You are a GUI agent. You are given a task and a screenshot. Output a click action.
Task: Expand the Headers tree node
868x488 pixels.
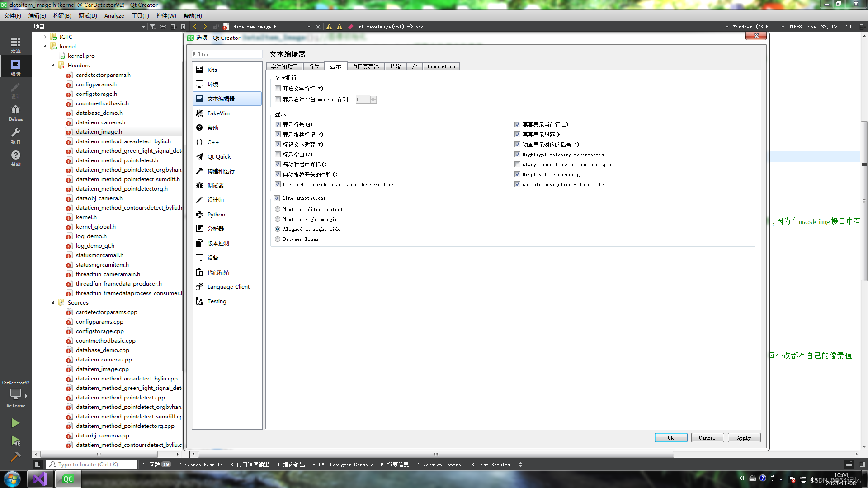click(54, 65)
